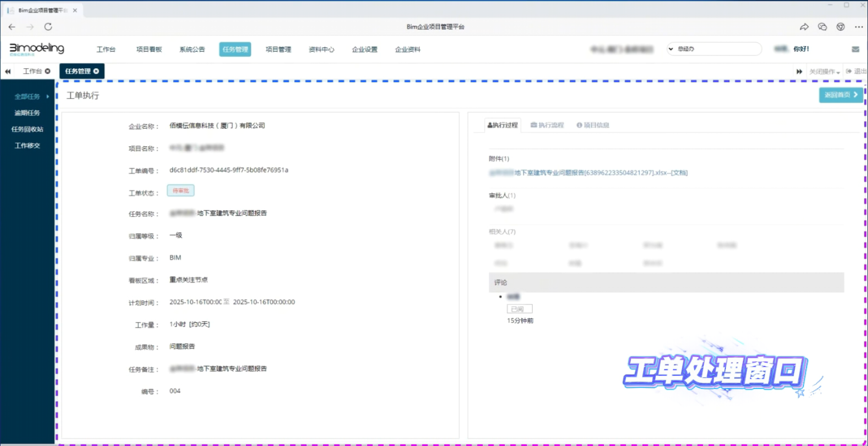Open 资料中心 in the top navigation
Image resolution: width=868 pixels, height=446 pixels.
click(x=321, y=49)
